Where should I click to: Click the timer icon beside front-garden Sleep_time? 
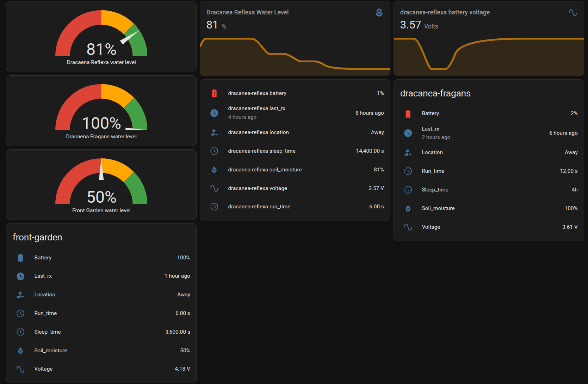20,332
